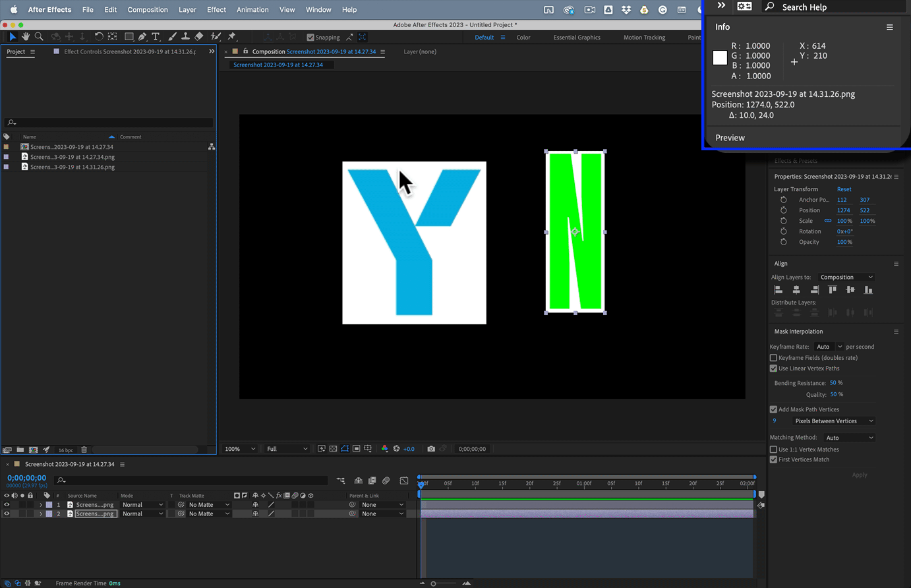Click the Project panel search field
Screen dimensions: 911x588
[109, 123]
